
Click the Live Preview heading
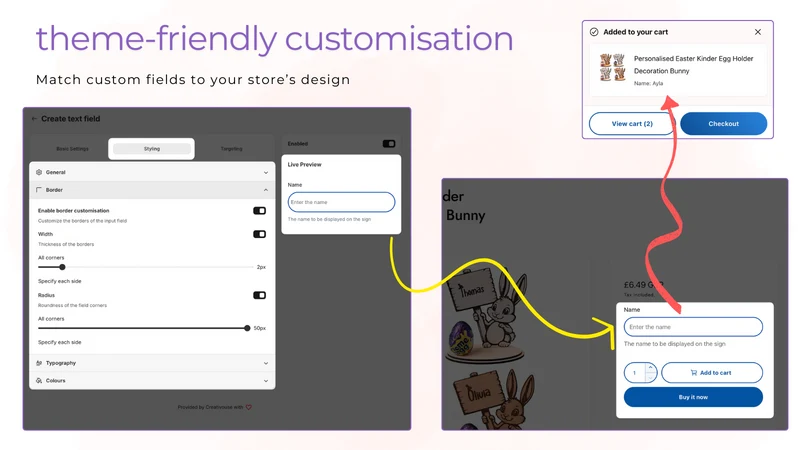point(305,164)
